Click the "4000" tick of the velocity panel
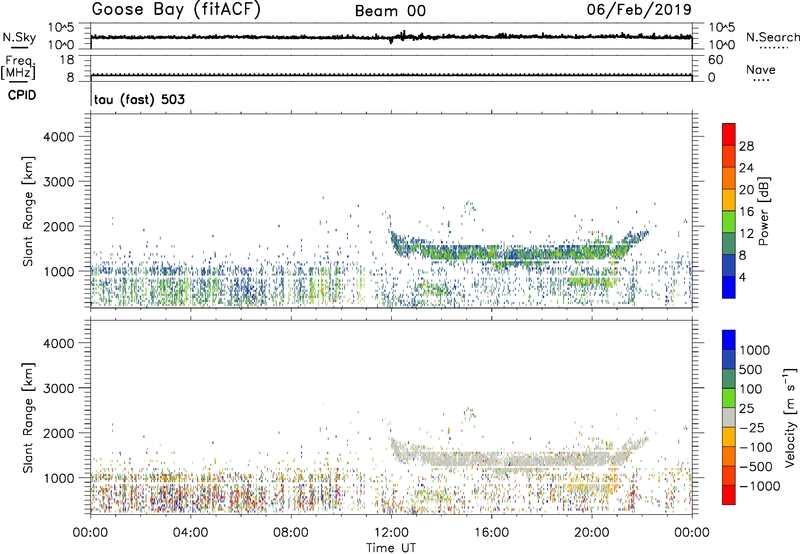 [x=59, y=343]
